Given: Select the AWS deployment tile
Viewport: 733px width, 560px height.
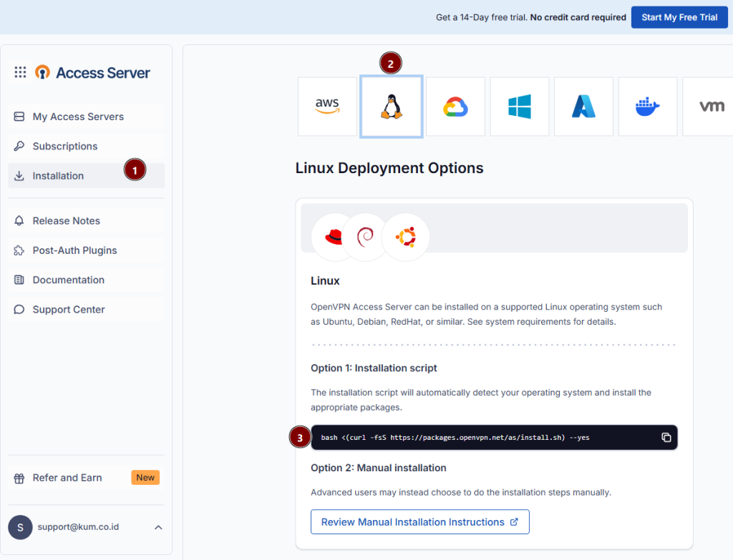Looking at the screenshot, I should click(x=327, y=107).
